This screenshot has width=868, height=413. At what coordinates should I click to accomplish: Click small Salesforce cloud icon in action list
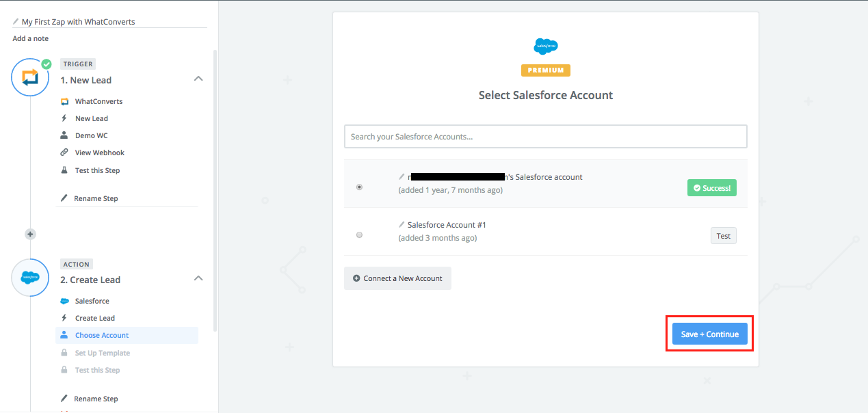64,301
